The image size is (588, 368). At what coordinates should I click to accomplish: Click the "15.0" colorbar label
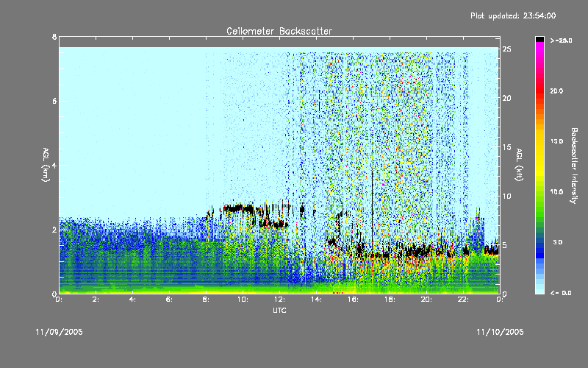point(556,141)
